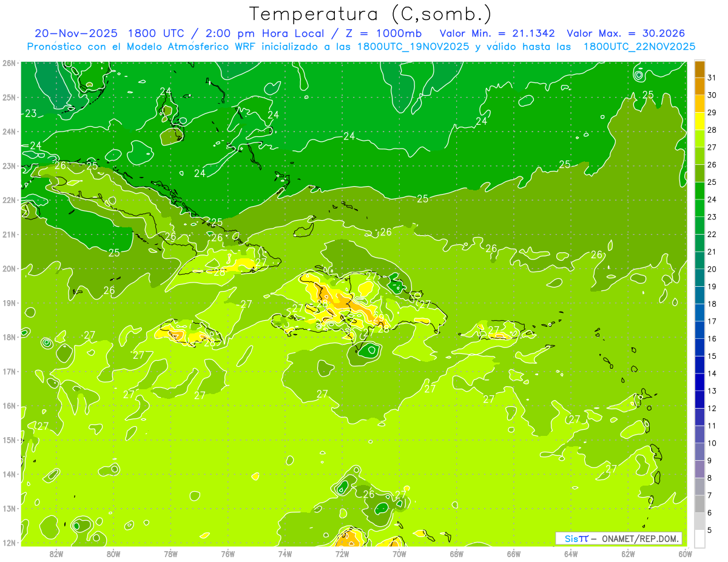Click the number 22 on color legend
The height and width of the screenshot is (562, 728).
tap(712, 234)
